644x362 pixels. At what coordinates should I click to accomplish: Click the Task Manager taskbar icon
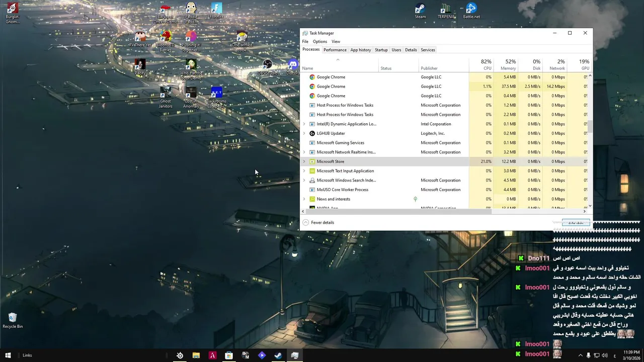coord(295,355)
